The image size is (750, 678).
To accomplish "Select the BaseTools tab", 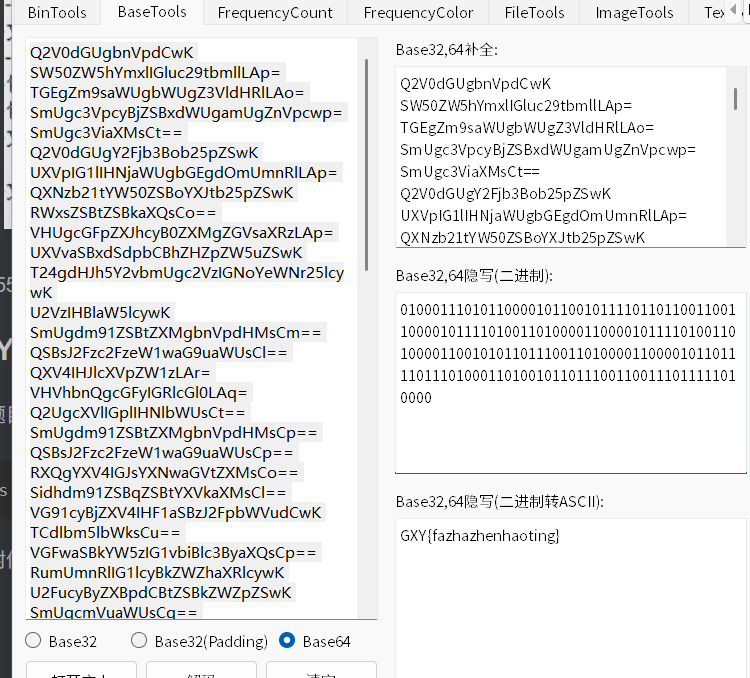I will (x=152, y=13).
